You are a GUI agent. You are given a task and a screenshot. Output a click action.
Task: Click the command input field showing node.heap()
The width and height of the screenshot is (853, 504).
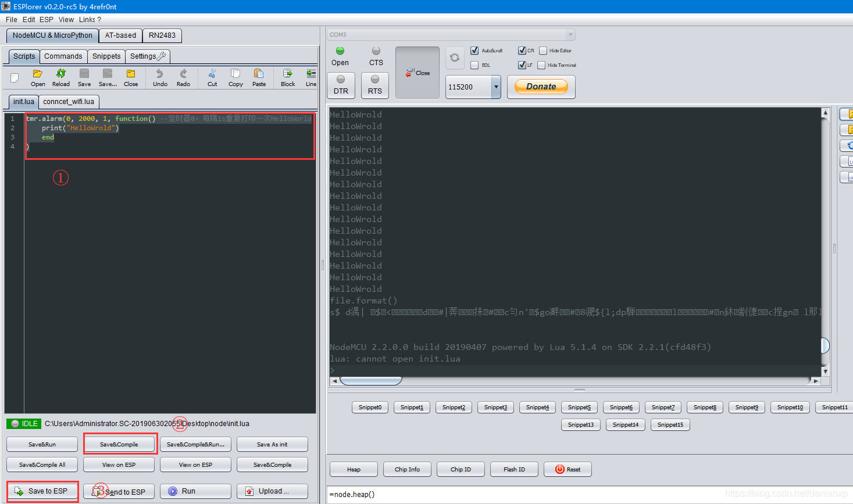pyautogui.click(x=407, y=494)
